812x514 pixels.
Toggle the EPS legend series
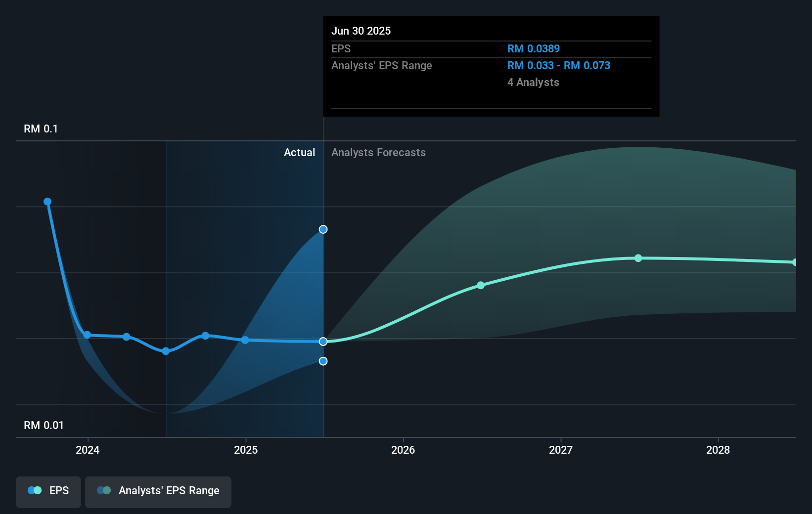click(x=48, y=491)
